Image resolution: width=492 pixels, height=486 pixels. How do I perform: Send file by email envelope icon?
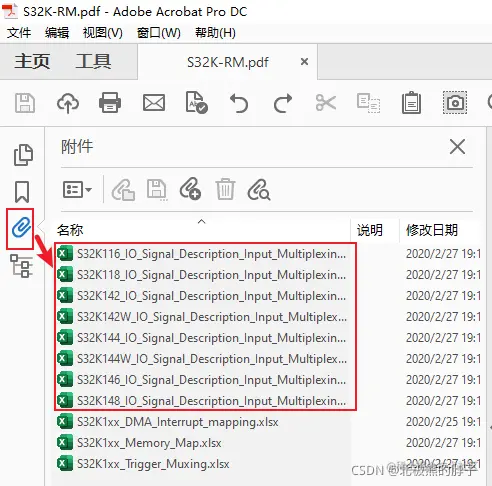(x=154, y=103)
